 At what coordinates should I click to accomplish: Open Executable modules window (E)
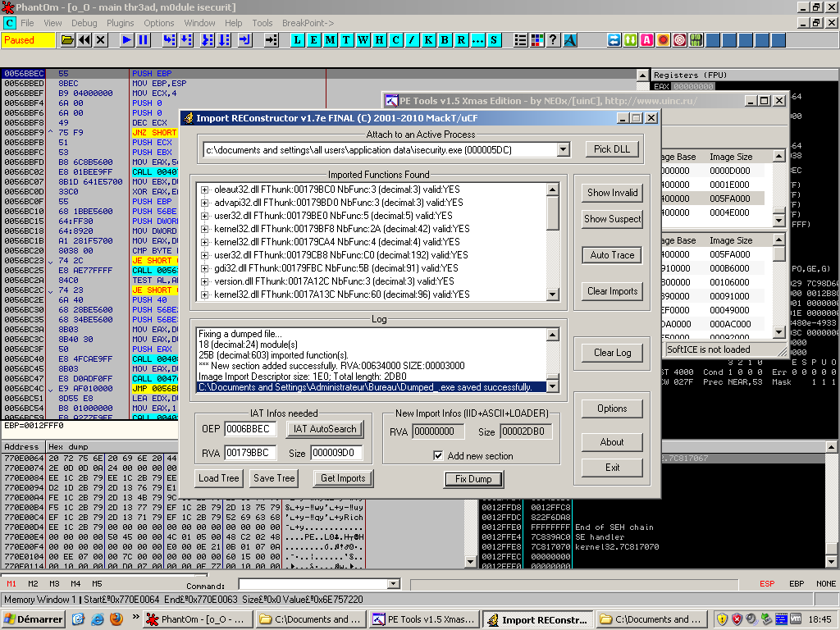(314, 40)
